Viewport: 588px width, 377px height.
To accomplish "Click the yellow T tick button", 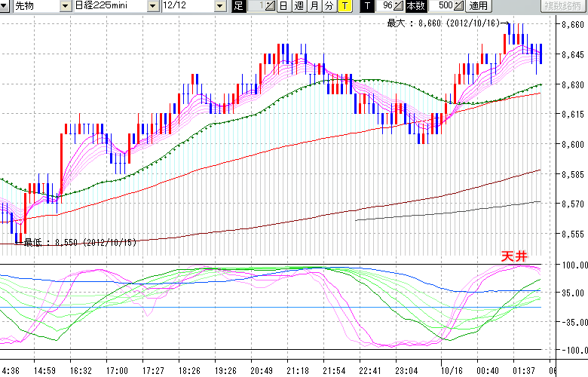I will (344, 6).
